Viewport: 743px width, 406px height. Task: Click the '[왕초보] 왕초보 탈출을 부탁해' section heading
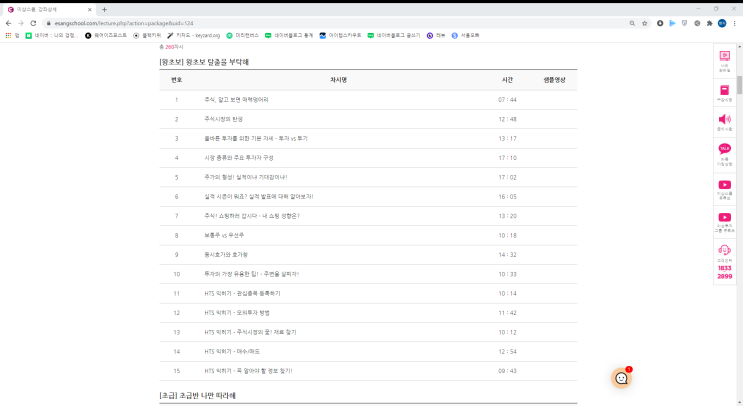tap(204, 62)
